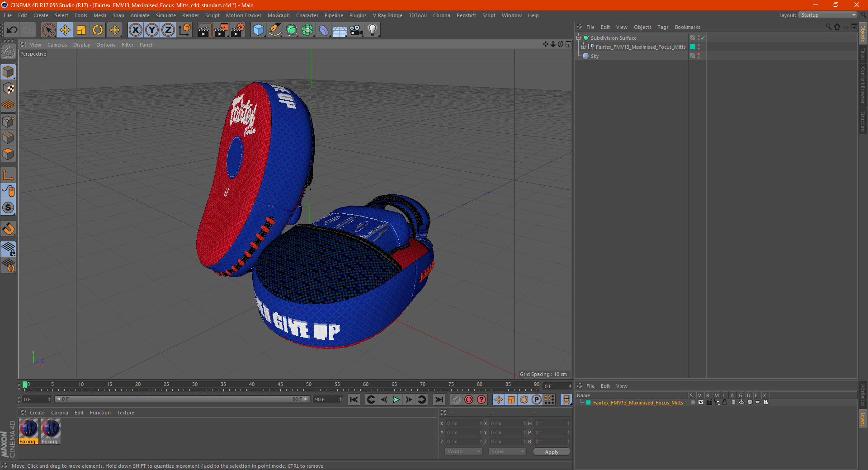Toggle Z axis lock

click(168, 30)
